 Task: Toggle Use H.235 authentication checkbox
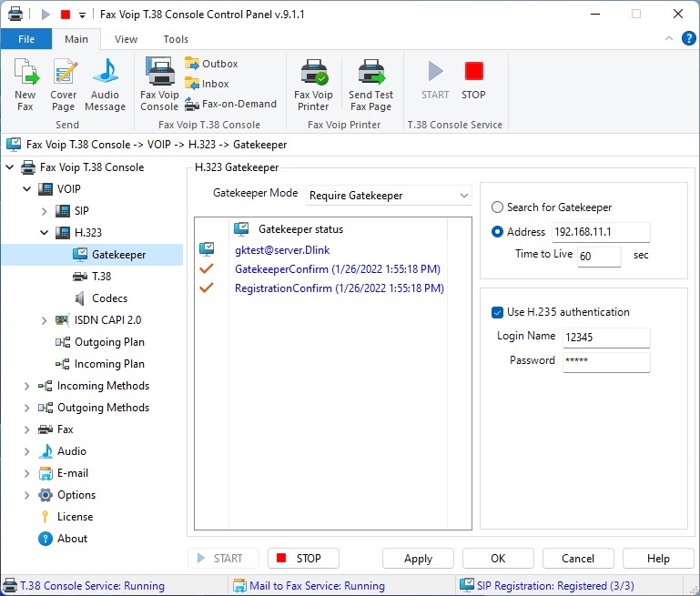pos(497,312)
